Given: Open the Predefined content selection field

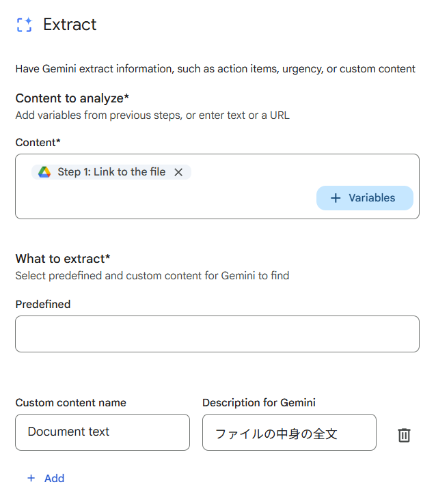Looking at the screenshot, I should (x=217, y=334).
